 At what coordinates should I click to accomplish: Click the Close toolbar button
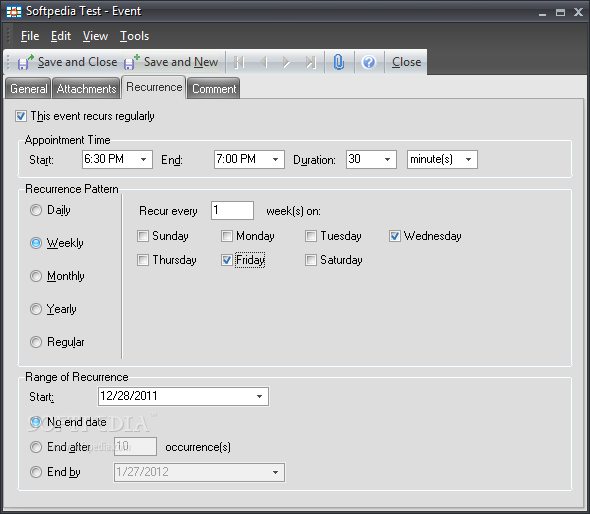(406, 62)
